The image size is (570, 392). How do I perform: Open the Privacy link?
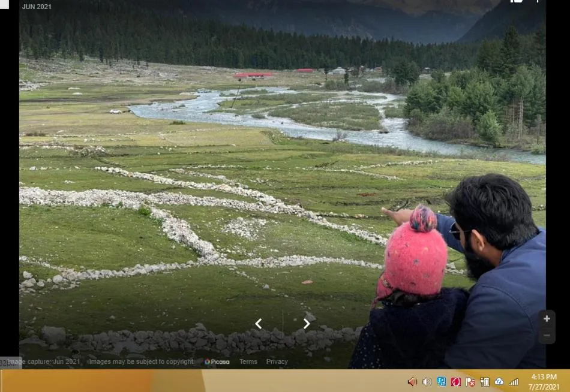[277, 362]
